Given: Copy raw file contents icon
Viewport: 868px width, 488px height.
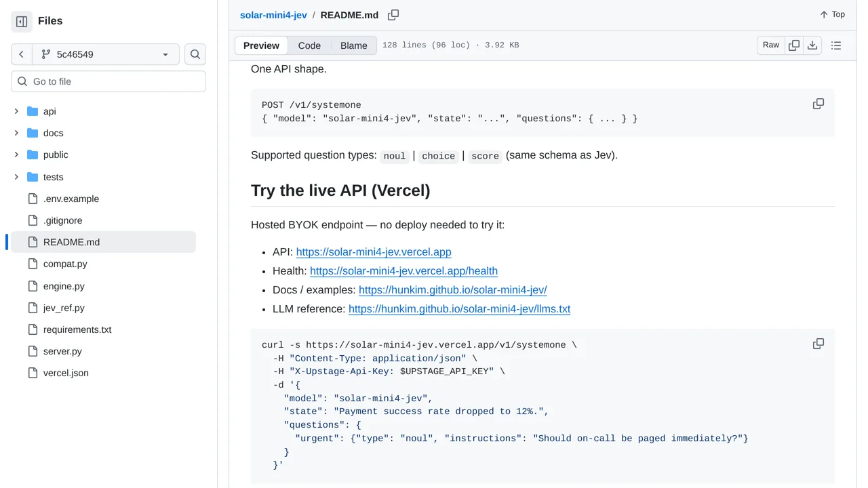Looking at the screenshot, I should 794,45.
